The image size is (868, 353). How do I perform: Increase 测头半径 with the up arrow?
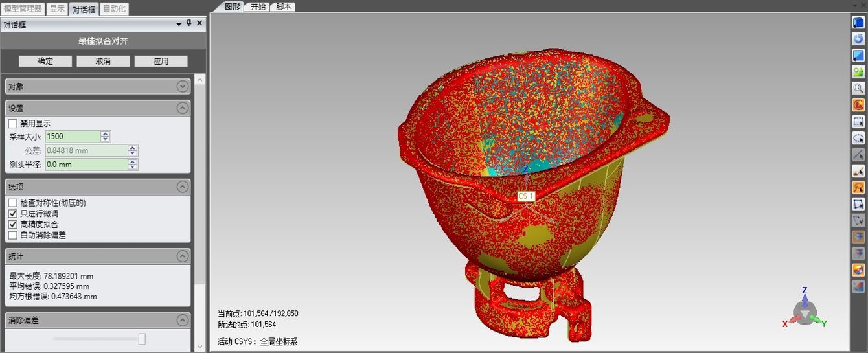click(133, 162)
